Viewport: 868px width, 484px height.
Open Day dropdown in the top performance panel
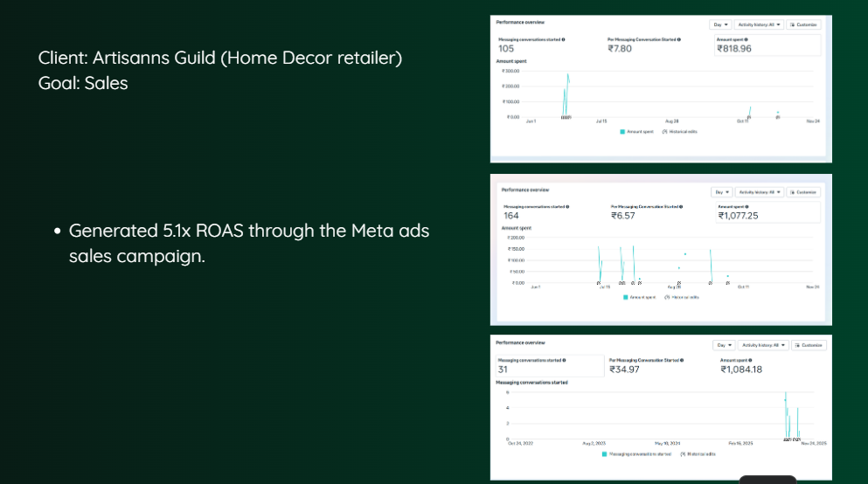click(720, 24)
